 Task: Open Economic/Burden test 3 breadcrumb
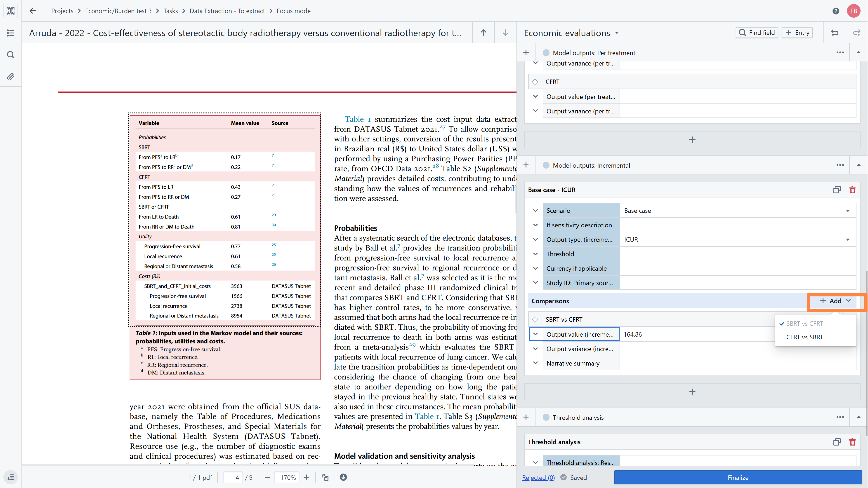118,11
